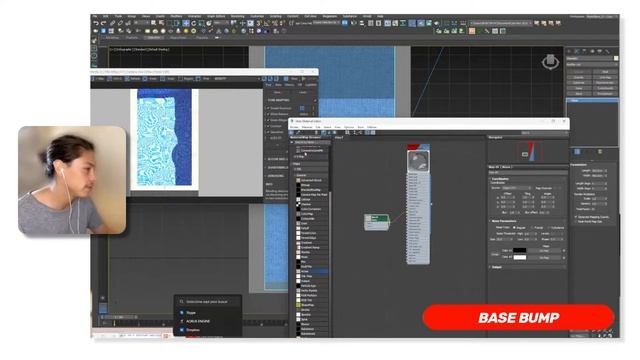This screenshot has width=640, height=360.
Task: Open Color #2 white swatch
Action: (520, 258)
